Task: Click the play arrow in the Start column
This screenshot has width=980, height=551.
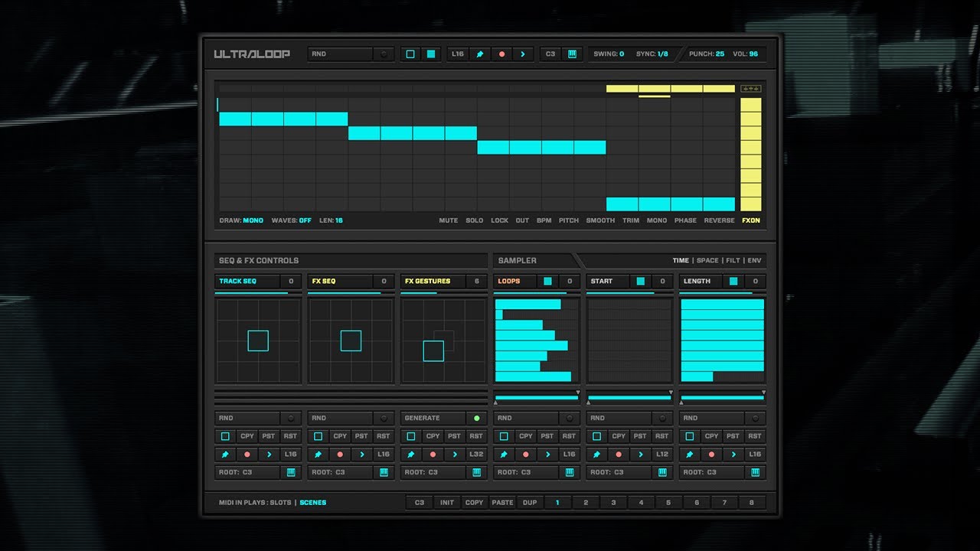Action: pyautogui.click(x=640, y=454)
